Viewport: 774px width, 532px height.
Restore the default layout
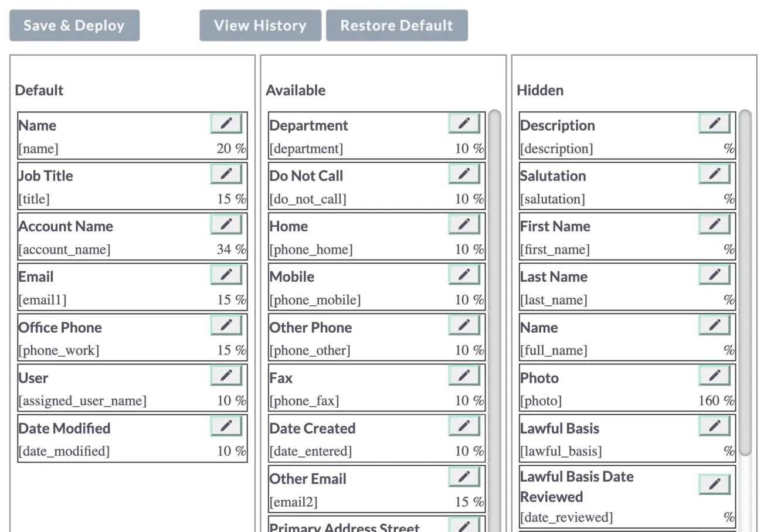pos(397,25)
